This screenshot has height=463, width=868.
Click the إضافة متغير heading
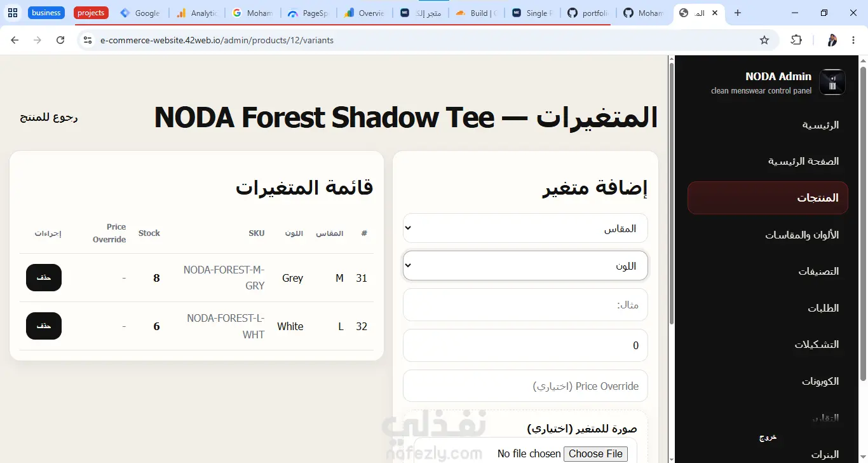coord(595,187)
